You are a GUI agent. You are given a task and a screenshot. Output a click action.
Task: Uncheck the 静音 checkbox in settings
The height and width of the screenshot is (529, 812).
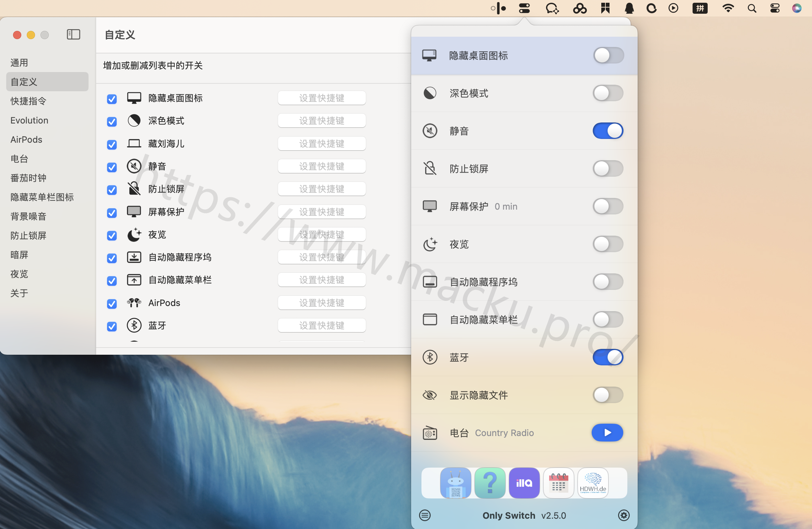[x=112, y=167]
